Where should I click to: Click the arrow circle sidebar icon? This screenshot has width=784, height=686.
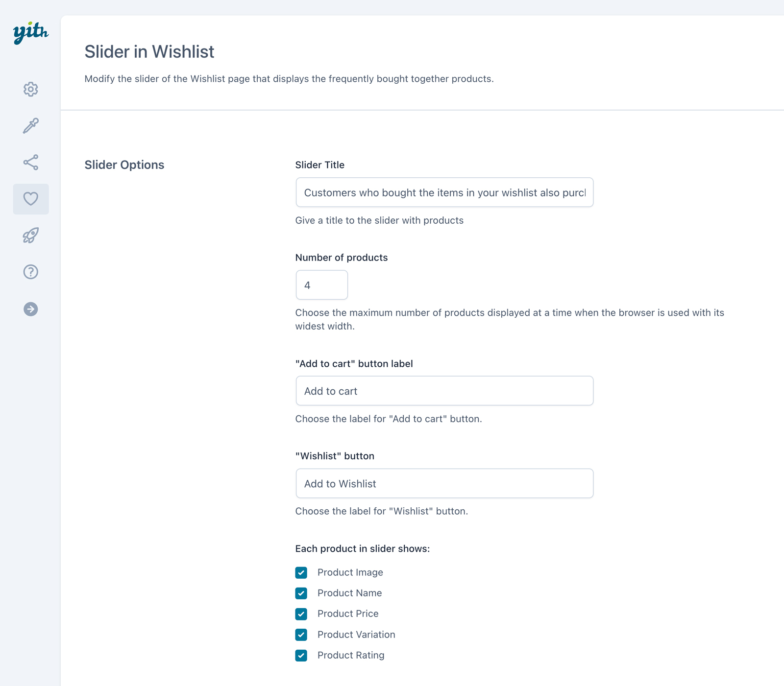[x=31, y=309]
